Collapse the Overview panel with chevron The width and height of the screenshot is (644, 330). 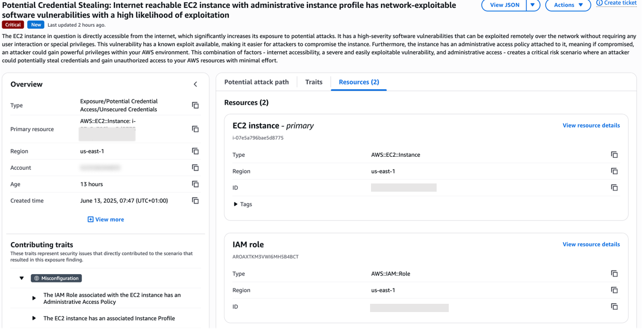pyautogui.click(x=195, y=84)
